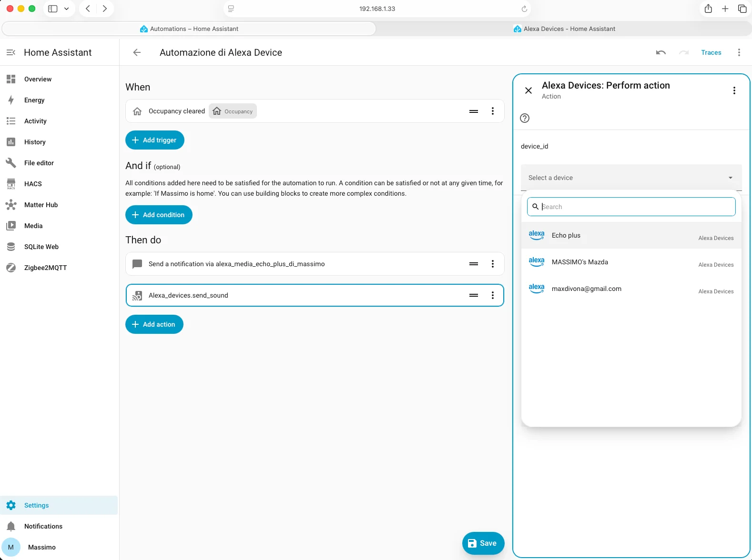Open the Alexa_devices.send_sound options menu

click(x=493, y=295)
